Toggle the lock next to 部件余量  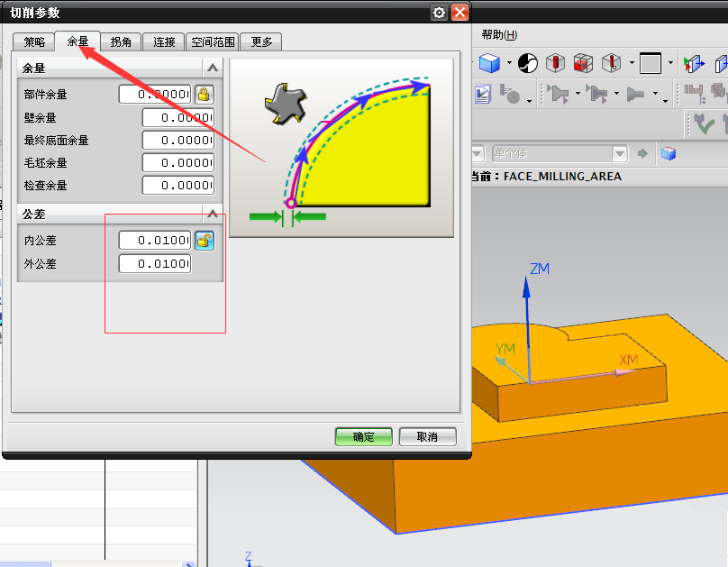tap(204, 95)
